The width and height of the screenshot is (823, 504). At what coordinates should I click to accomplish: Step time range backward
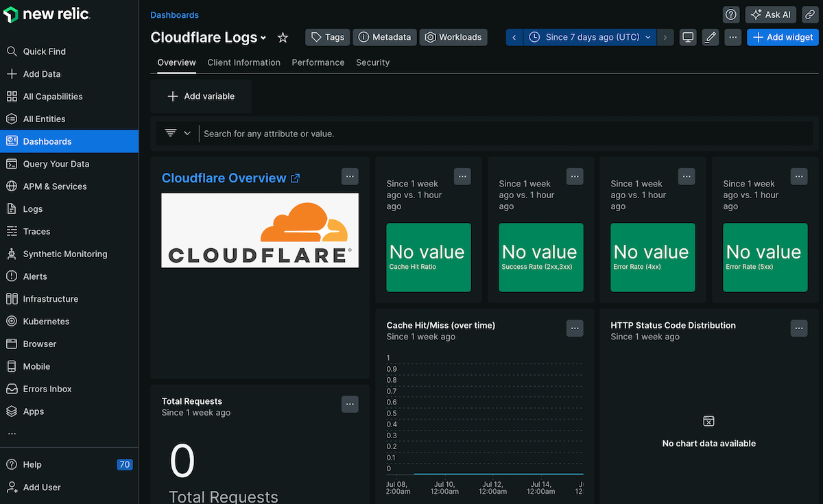(x=514, y=37)
